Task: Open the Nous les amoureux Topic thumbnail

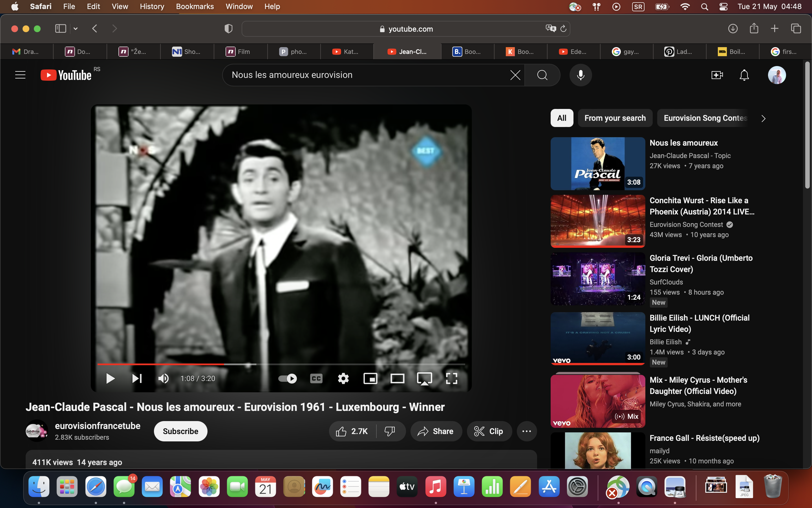Action: click(x=598, y=164)
